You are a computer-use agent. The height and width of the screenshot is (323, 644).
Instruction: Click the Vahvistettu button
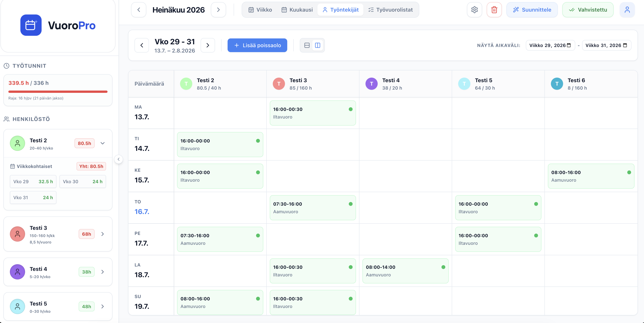588,10
